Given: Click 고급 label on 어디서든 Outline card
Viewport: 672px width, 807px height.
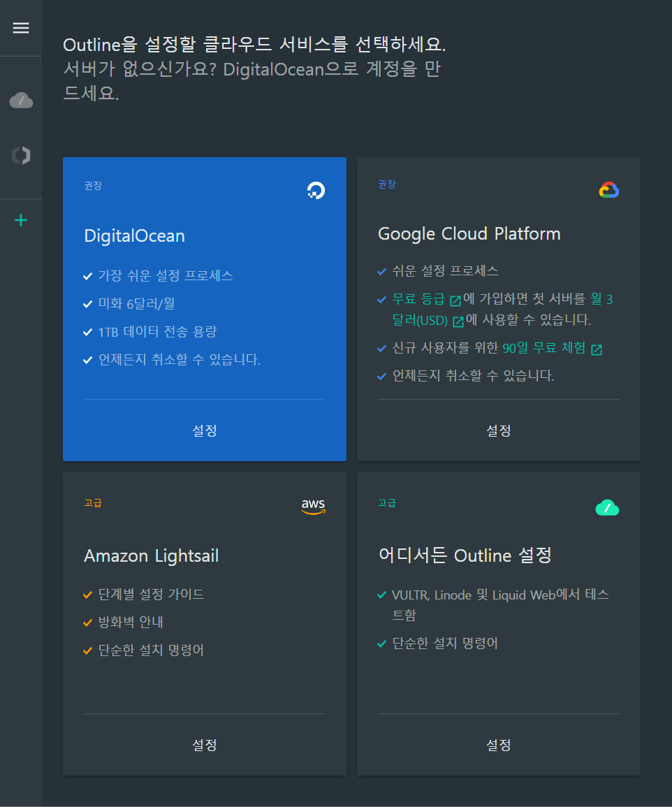Looking at the screenshot, I should point(387,503).
